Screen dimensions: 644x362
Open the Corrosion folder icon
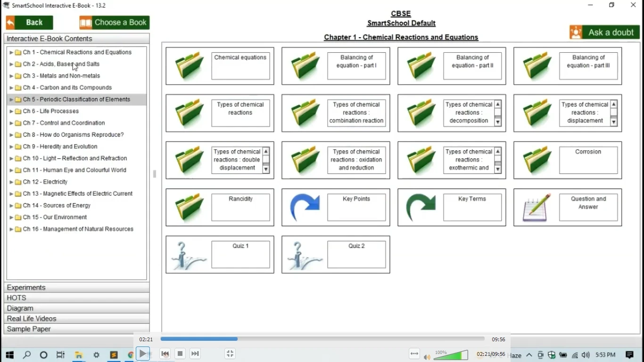click(x=537, y=160)
